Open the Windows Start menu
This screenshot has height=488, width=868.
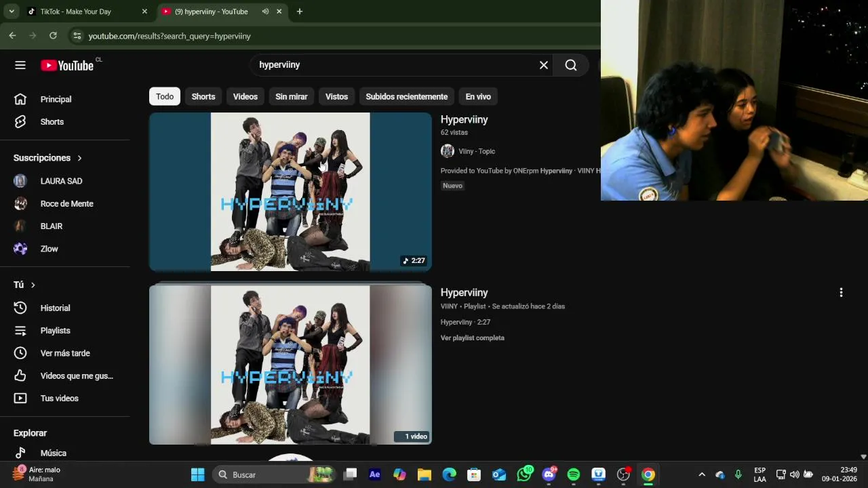tap(197, 474)
